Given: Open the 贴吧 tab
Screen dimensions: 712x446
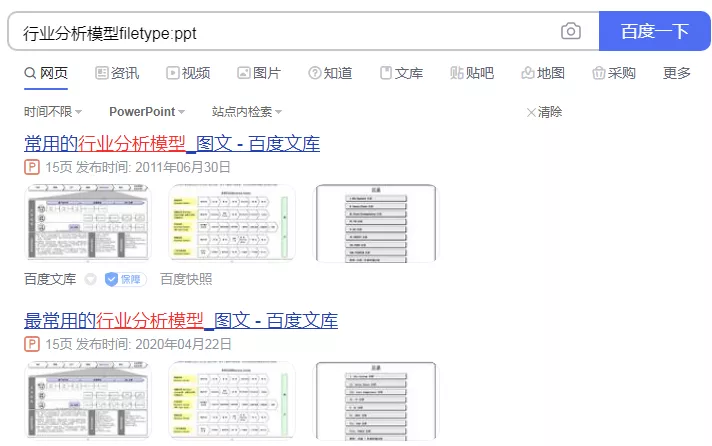Looking at the screenshot, I should click(x=472, y=73).
